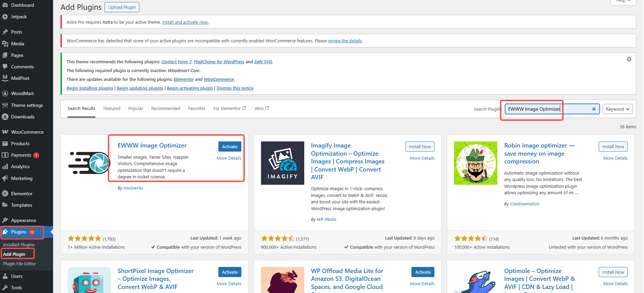Open Jetpack from the sidebar icon
Viewport: 644px width, 293px height.
coord(5,17)
